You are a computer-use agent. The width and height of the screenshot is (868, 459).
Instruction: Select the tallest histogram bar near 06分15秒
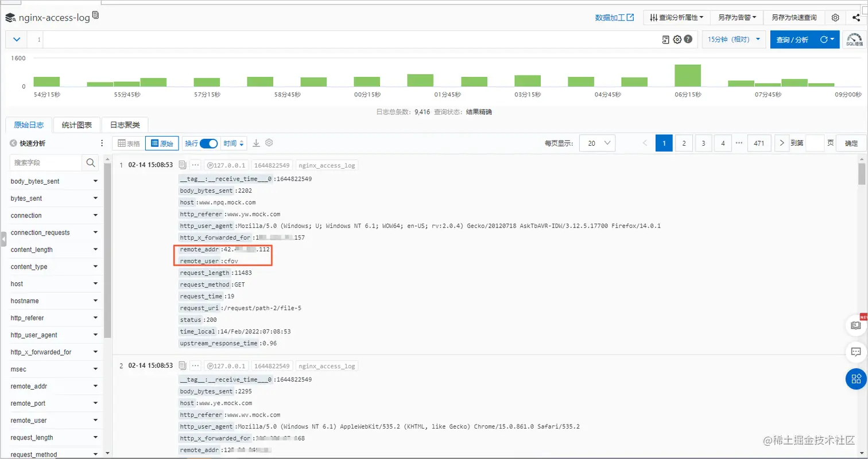(688, 75)
